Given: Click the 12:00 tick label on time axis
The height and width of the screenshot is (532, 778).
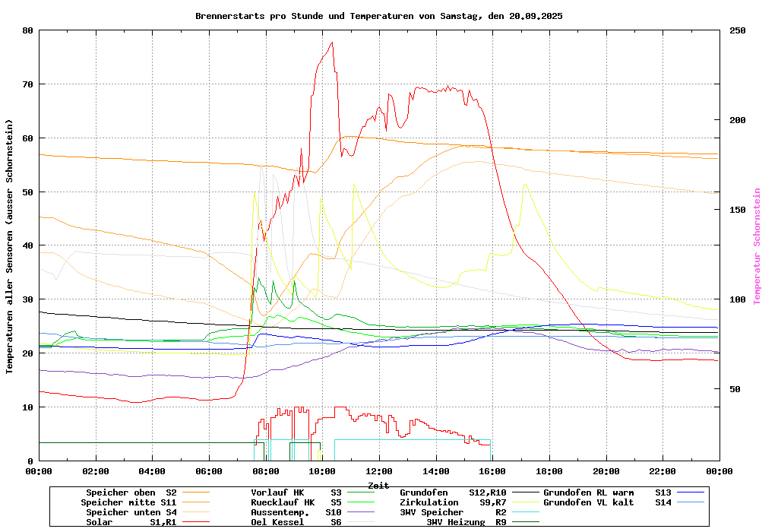Looking at the screenshot, I should pyautogui.click(x=379, y=471).
